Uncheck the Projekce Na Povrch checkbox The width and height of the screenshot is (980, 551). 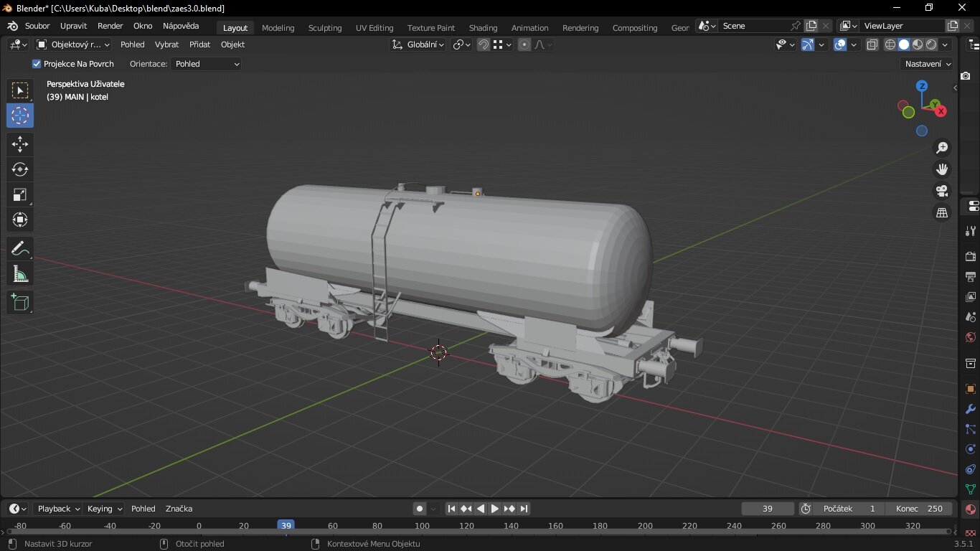(37, 64)
